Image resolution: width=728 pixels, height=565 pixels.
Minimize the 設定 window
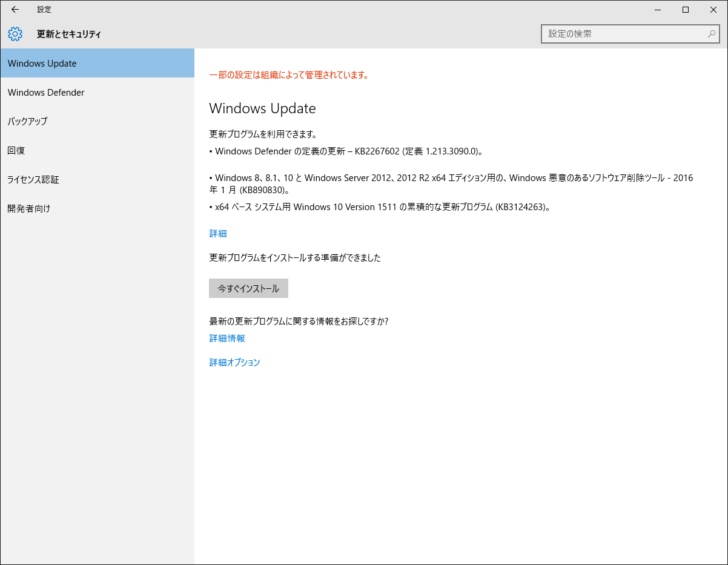(x=658, y=10)
